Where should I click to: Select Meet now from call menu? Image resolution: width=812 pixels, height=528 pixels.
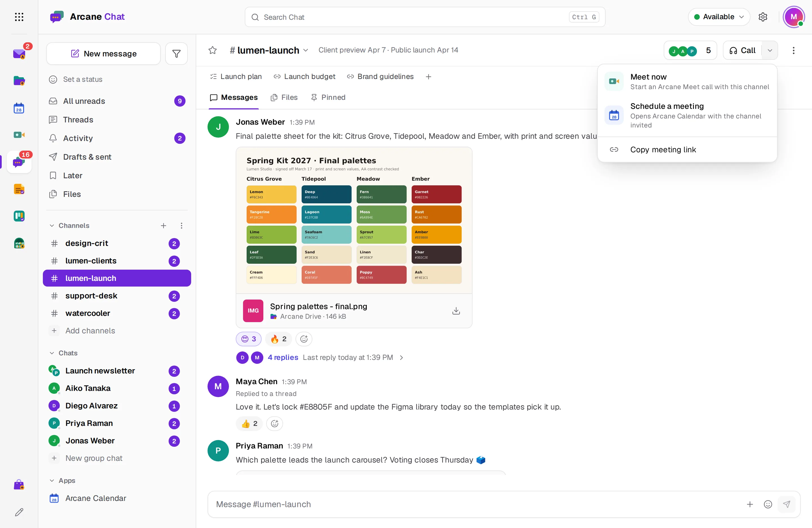[687, 82]
